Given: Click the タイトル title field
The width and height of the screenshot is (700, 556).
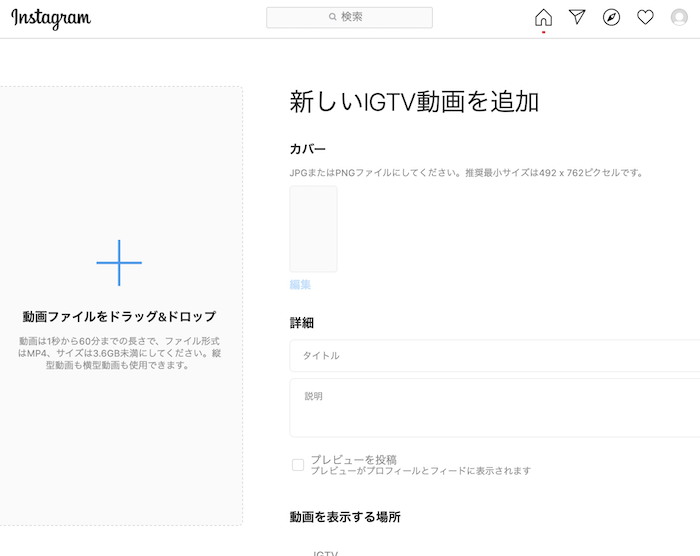Looking at the screenshot, I should point(495,355).
